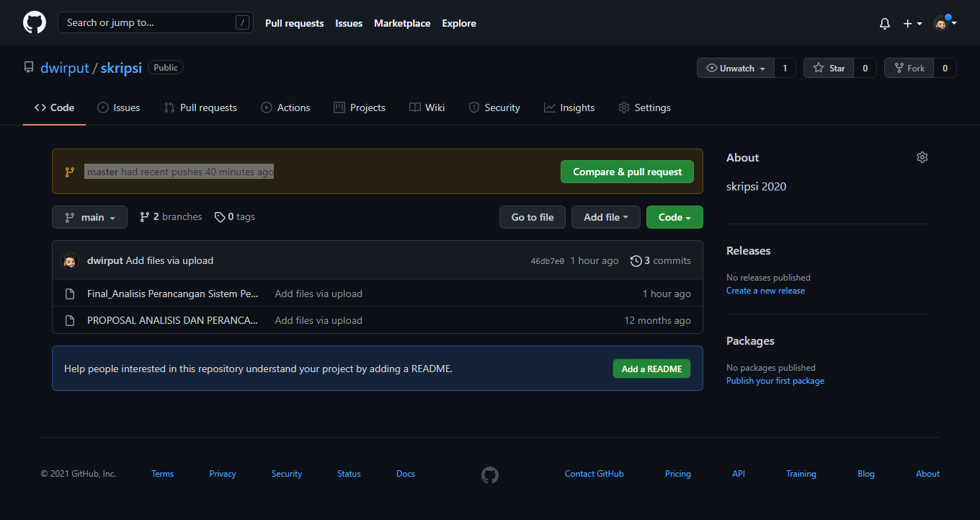The image size is (980, 520).
Task: Click the slash shortcut icon in search
Action: point(241,22)
